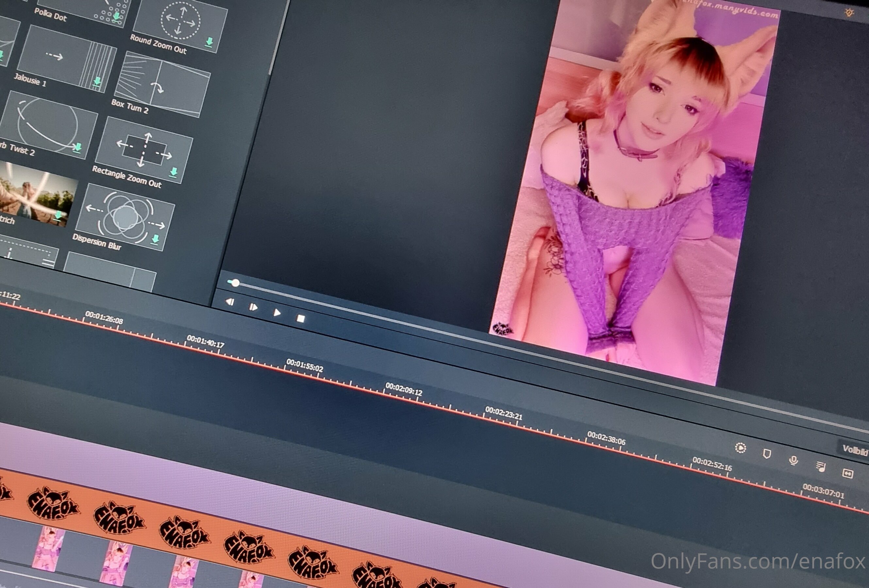The image size is (869, 588).
Task: Step forward one frame in preview
Action: (x=253, y=307)
